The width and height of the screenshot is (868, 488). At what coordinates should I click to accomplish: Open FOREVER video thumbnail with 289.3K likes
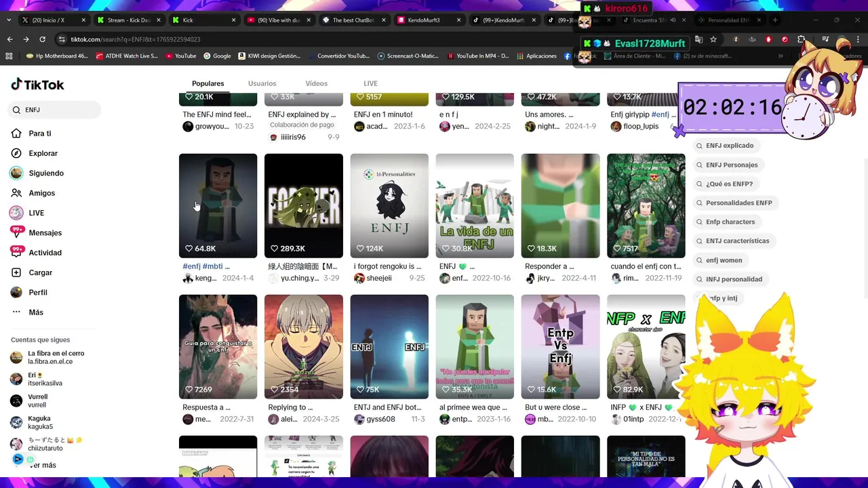303,205
